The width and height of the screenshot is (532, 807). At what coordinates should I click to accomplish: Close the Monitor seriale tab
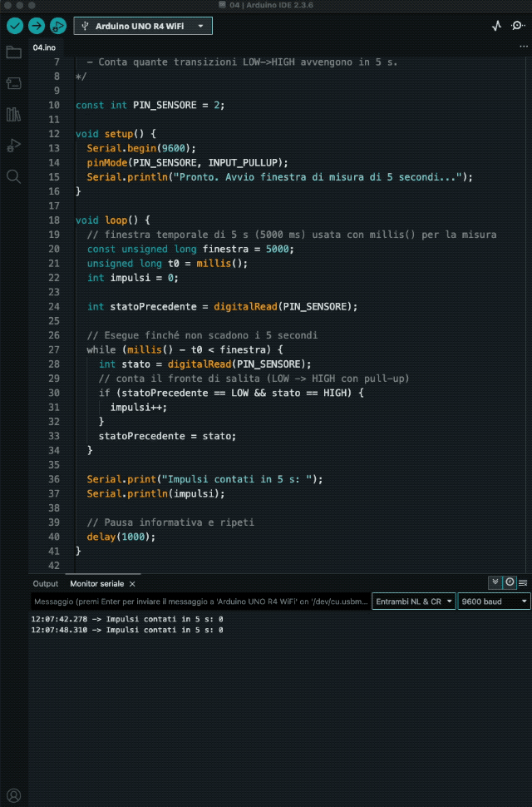click(132, 584)
